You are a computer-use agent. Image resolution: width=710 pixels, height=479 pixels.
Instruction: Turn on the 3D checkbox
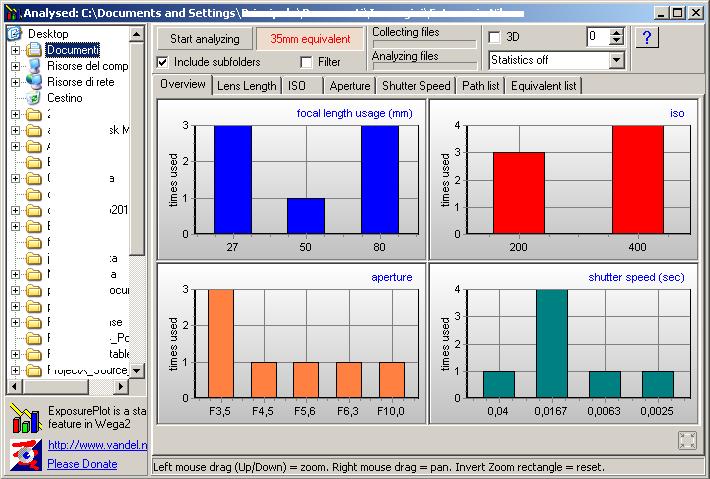pyautogui.click(x=494, y=37)
